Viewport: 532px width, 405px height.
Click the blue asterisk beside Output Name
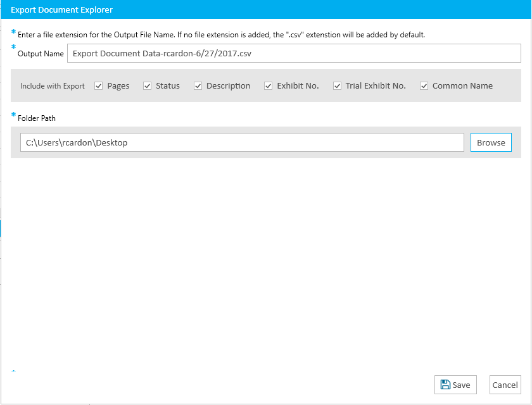pos(14,49)
